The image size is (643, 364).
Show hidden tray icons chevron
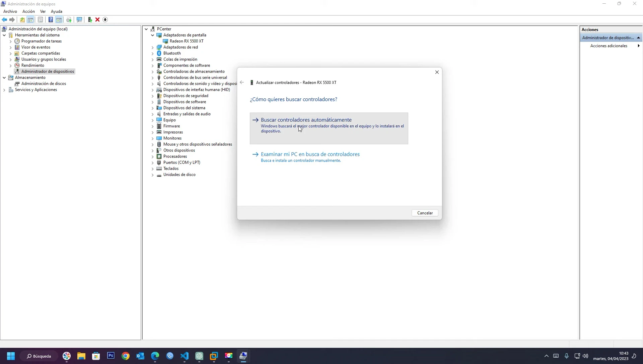547,356
